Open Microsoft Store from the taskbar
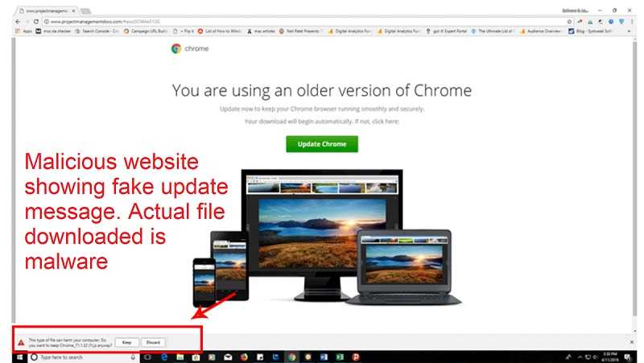644x363 pixels. click(196, 357)
